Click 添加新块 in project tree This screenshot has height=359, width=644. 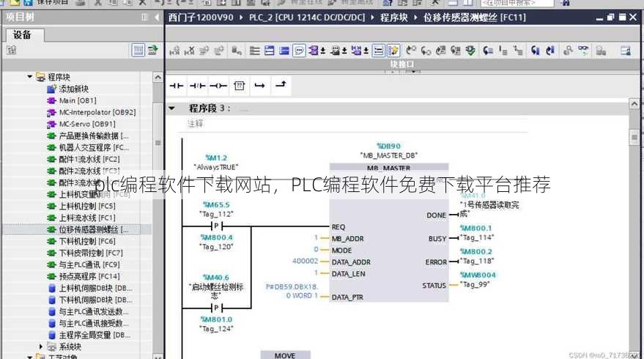coord(74,89)
